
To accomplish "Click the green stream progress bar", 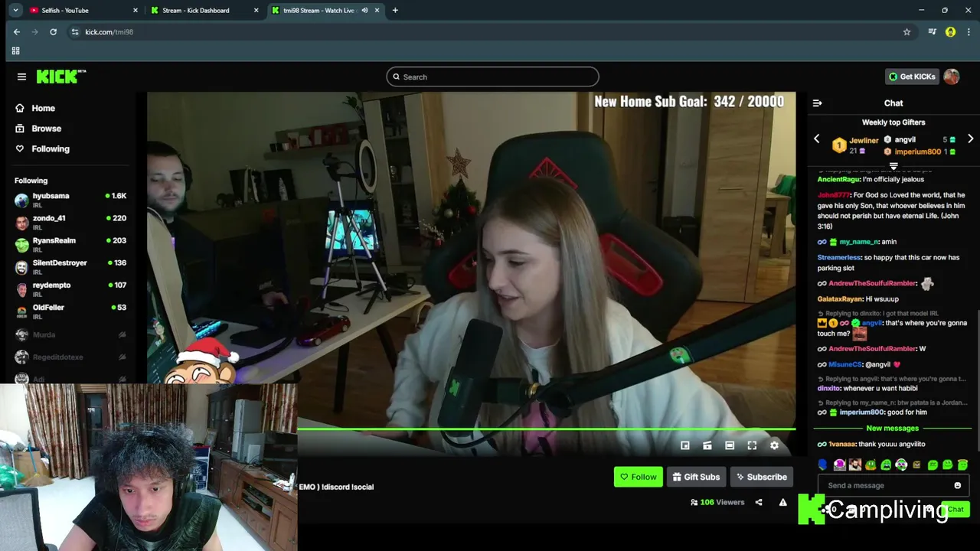I will [547, 429].
